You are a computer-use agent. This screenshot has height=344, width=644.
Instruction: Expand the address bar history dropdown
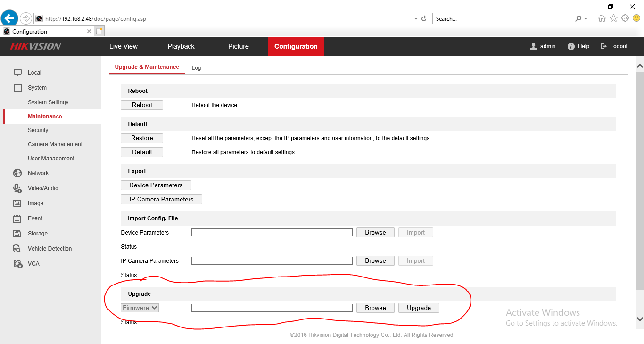coord(416,19)
